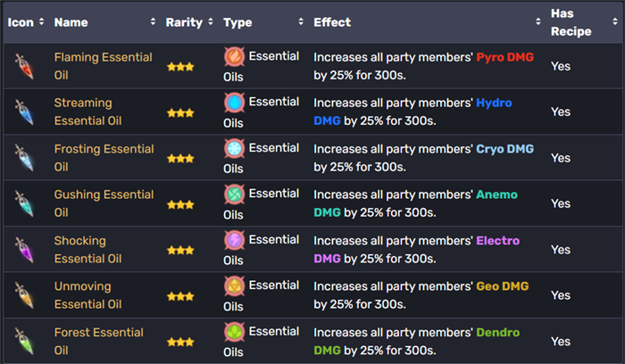Click the Streaming Essential Oil potion icon
Viewport: 625px width, 364px height.
pyautogui.click(x=23, y=112)
